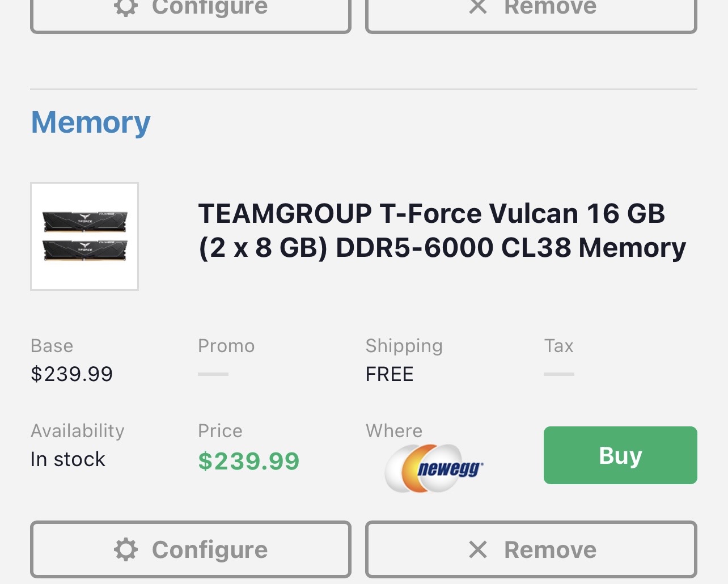View the T-Force Vulcan RAM thumbnail image

(x=84, y=236)
